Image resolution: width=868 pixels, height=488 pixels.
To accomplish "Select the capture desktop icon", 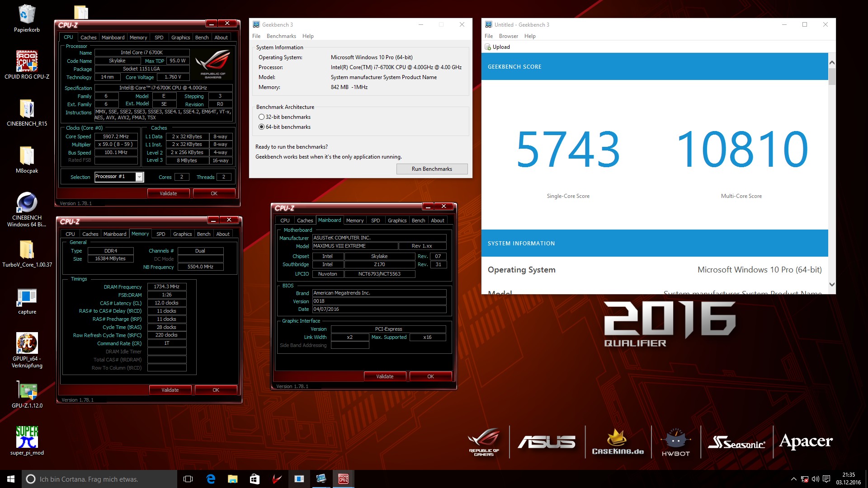I will (27, 301).
